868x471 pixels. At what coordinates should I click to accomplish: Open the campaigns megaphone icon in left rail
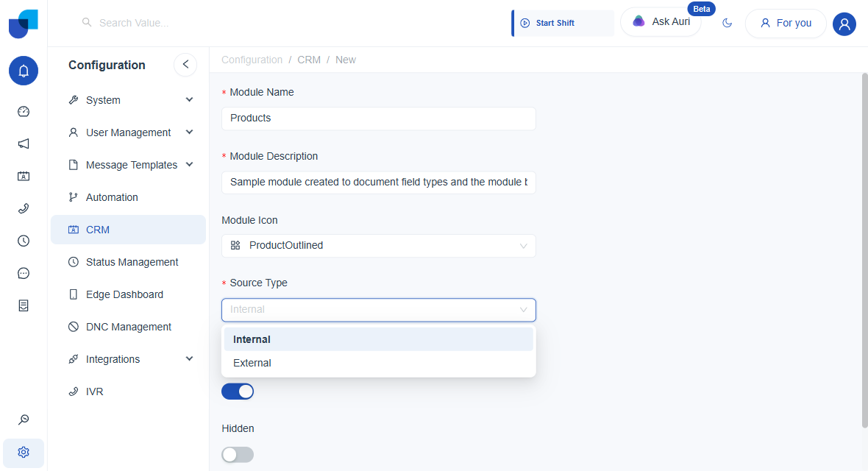pyautogui.click(x=24, y=144)
